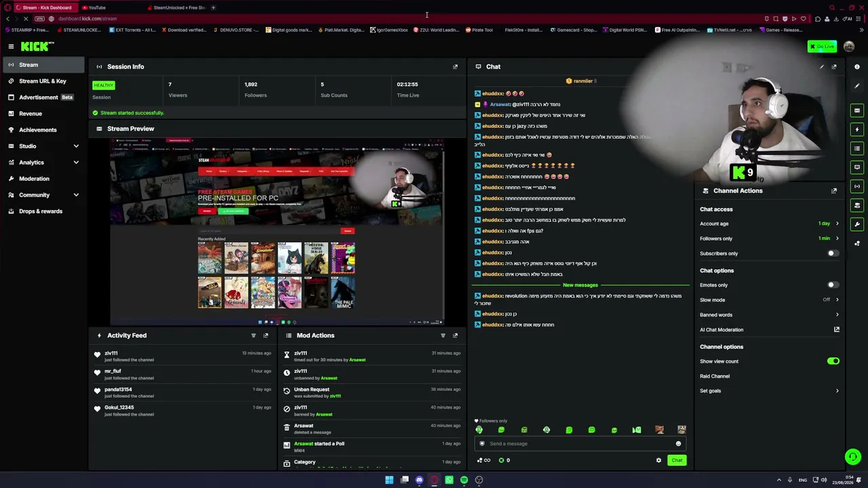Toggle the lightning bolt widget in right sidebar

pyautogui.click(x=857, y=129)
